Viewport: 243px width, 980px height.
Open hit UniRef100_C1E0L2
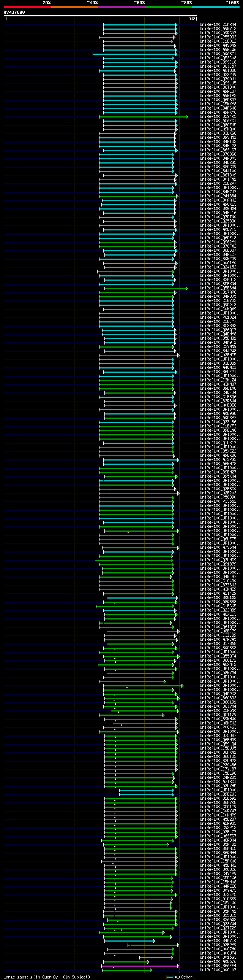[x=218, y=41]
